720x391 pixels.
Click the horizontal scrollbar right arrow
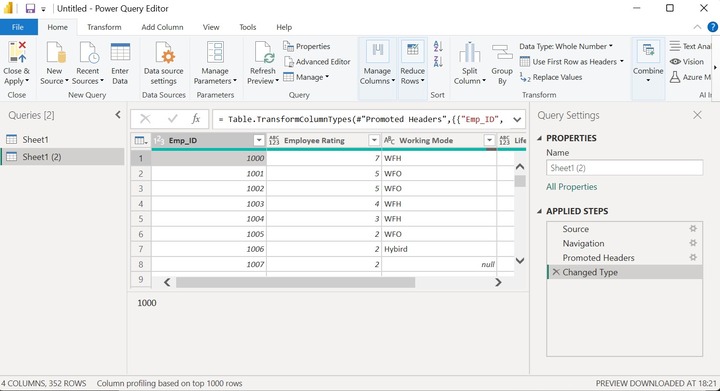pyautogui.click(x=498, y=282)
